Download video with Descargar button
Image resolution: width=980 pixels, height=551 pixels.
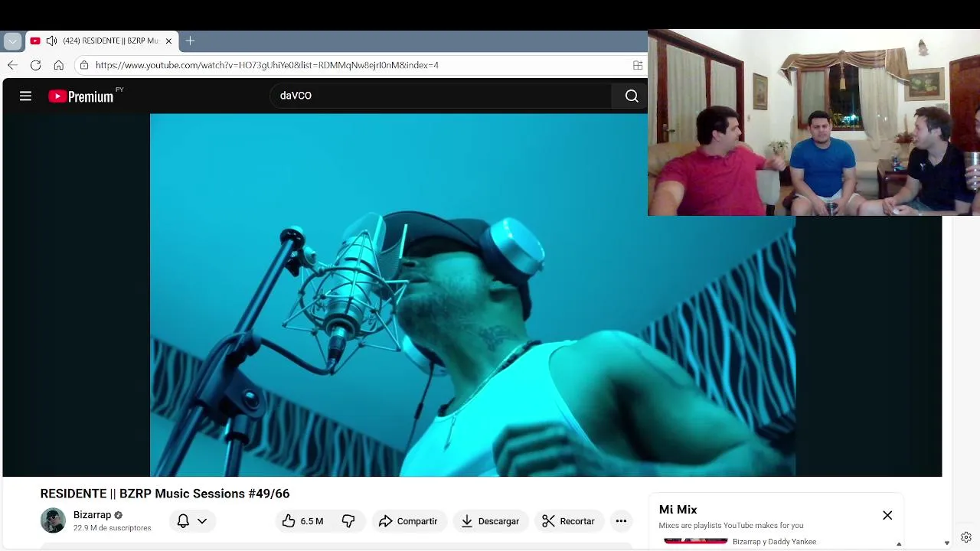tap(490, 521)
